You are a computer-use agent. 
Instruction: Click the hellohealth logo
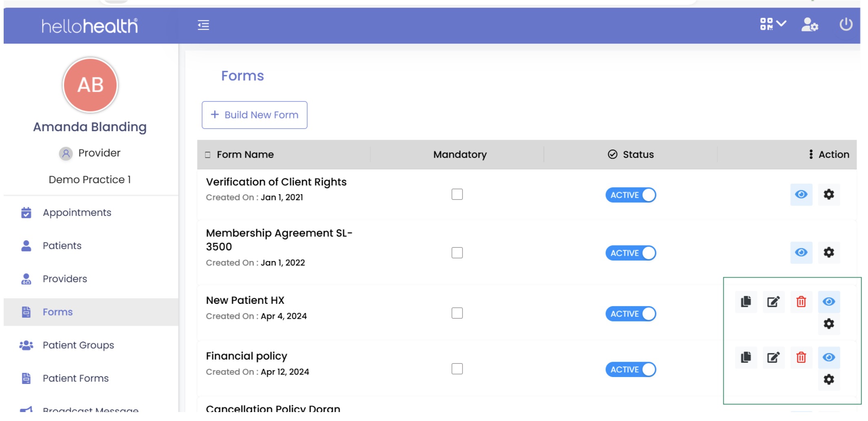90,26
